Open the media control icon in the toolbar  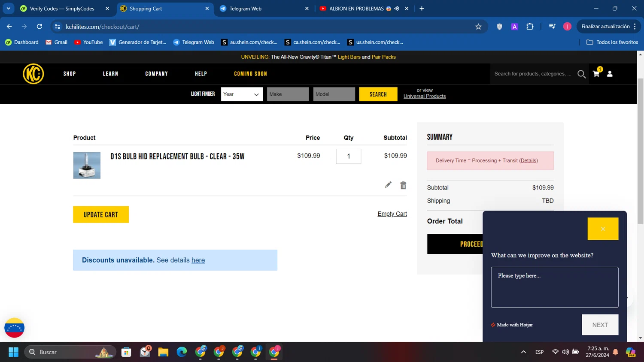pyautogui.click(x=552, y=27)
